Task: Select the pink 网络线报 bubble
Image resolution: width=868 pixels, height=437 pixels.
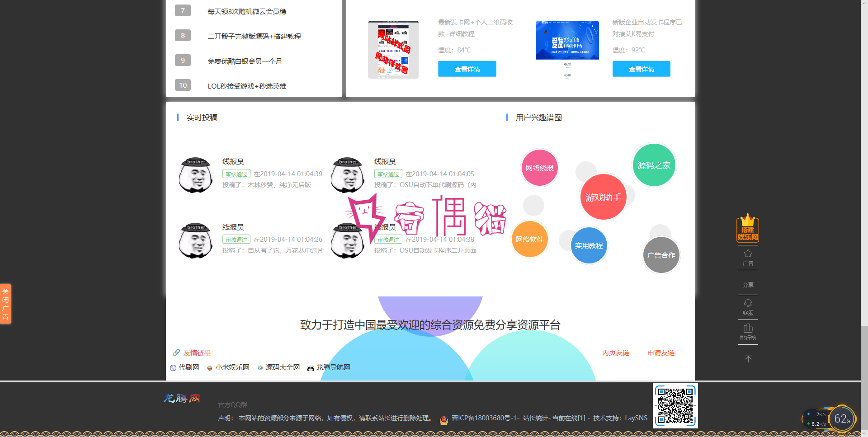Action: (540, 168)
